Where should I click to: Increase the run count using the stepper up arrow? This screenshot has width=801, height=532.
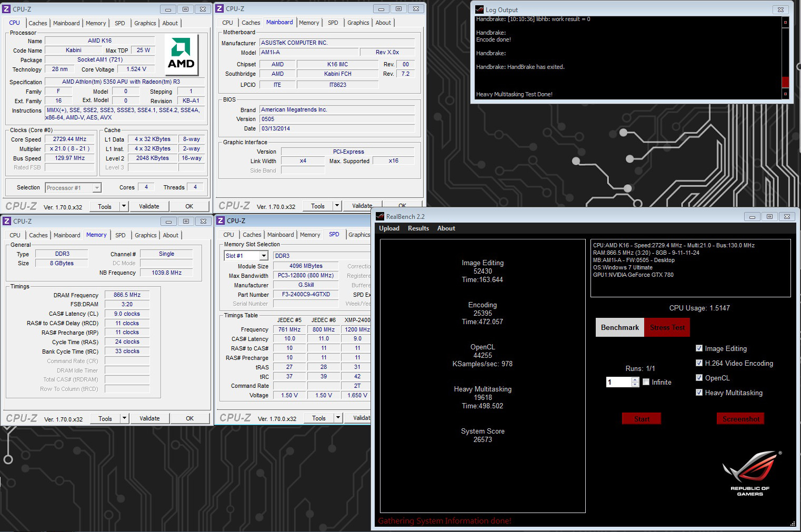point(635,379)
